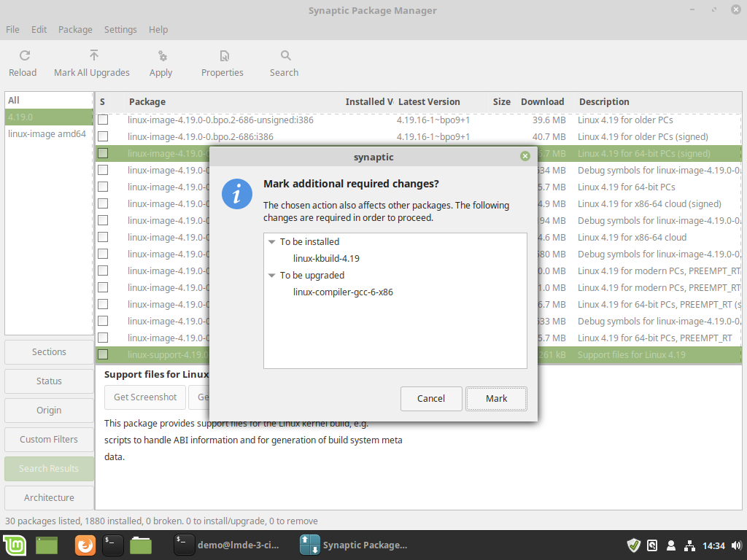The image size is (747, 560).
Task: Switch to the Origin filter view
Action: pos(49,410)
